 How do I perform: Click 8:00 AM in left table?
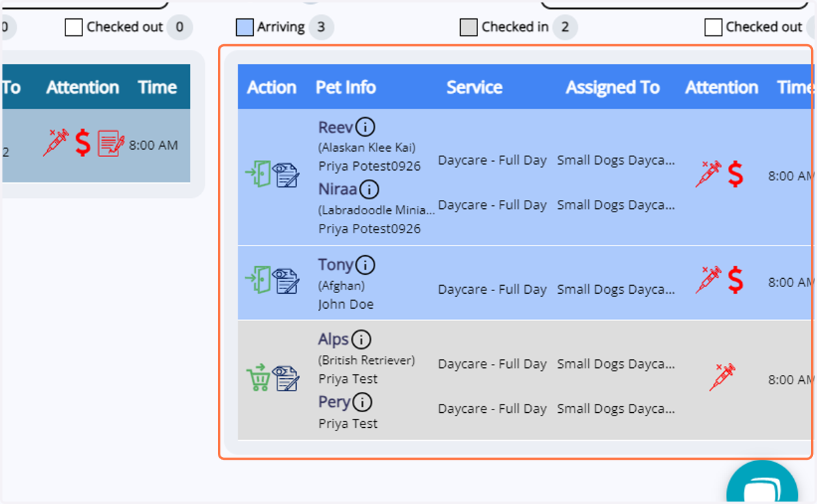(154, 145)
